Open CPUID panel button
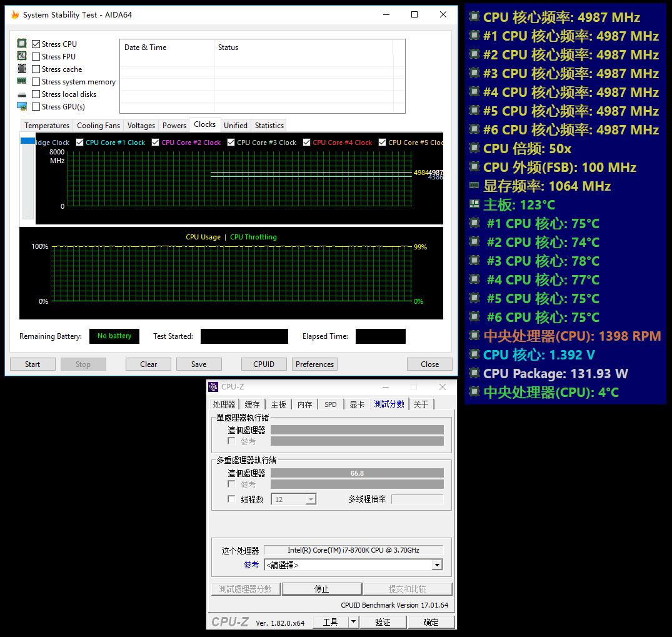 click(264, 364)
